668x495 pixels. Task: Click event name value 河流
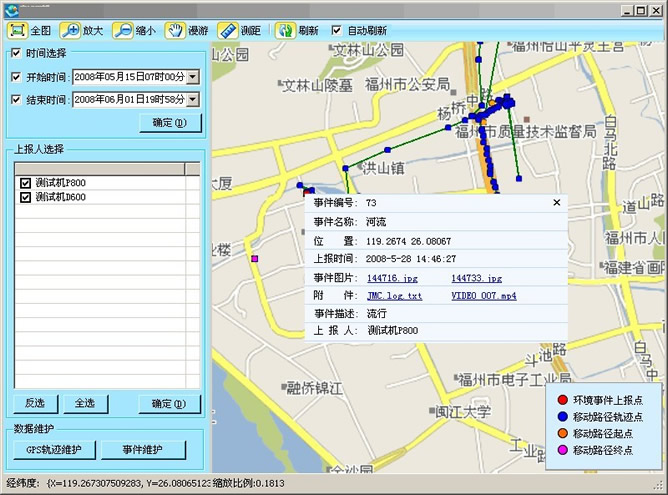tap(376, 222)
